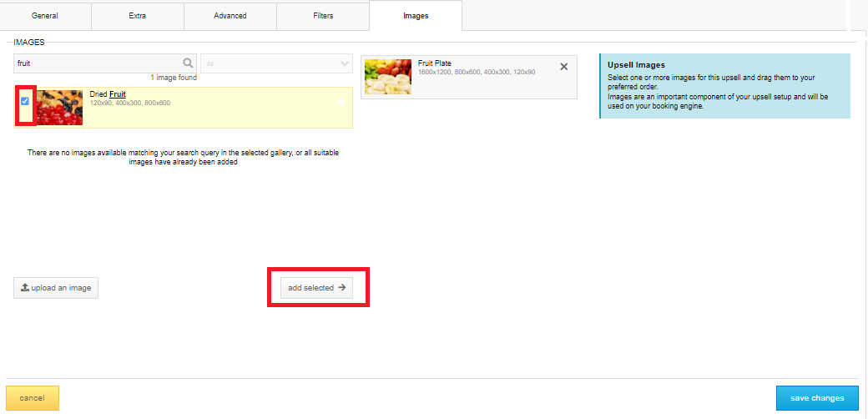
Task: Click the search magnifier icon
Action: (189, 63)
